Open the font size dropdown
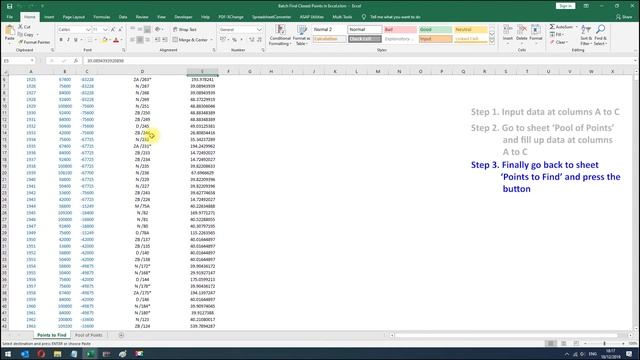The width and height of the screenshot is (640, 360). pos(105,30)
